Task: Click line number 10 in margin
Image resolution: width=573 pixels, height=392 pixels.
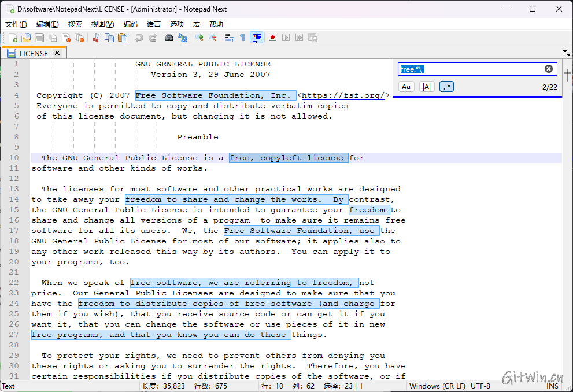Action: 14,158
